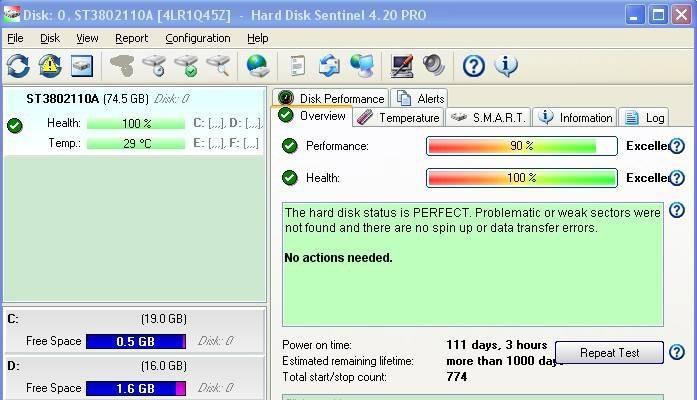Select ST3802110A disk entry title

(62, 99)
